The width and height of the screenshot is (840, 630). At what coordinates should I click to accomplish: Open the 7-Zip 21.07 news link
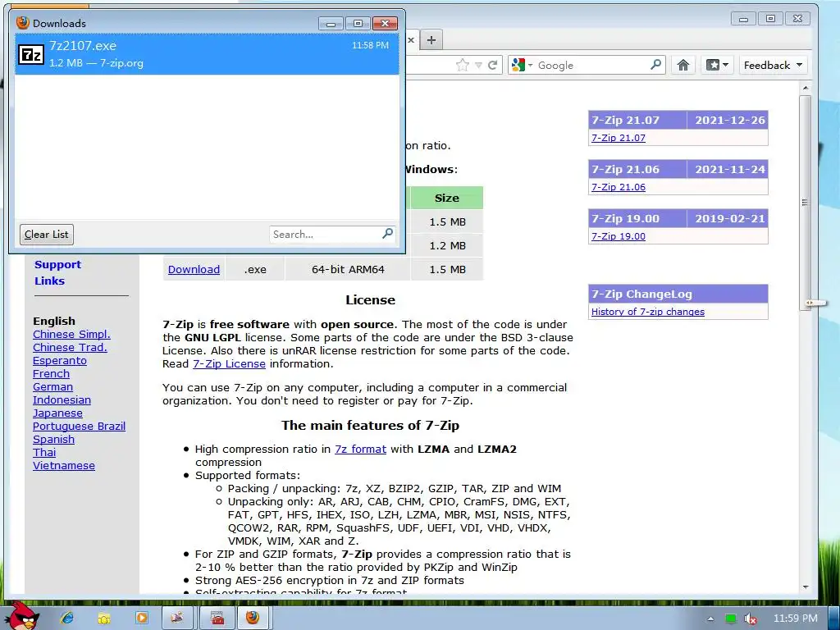[619, 138]
